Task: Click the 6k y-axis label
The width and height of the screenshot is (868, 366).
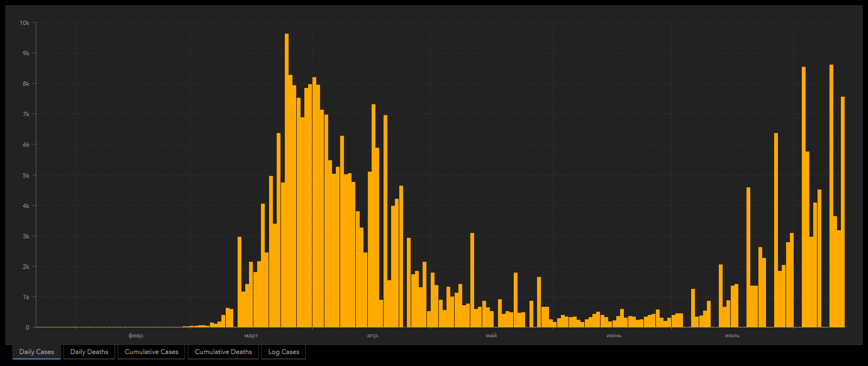Action: [x=26, y=144]
